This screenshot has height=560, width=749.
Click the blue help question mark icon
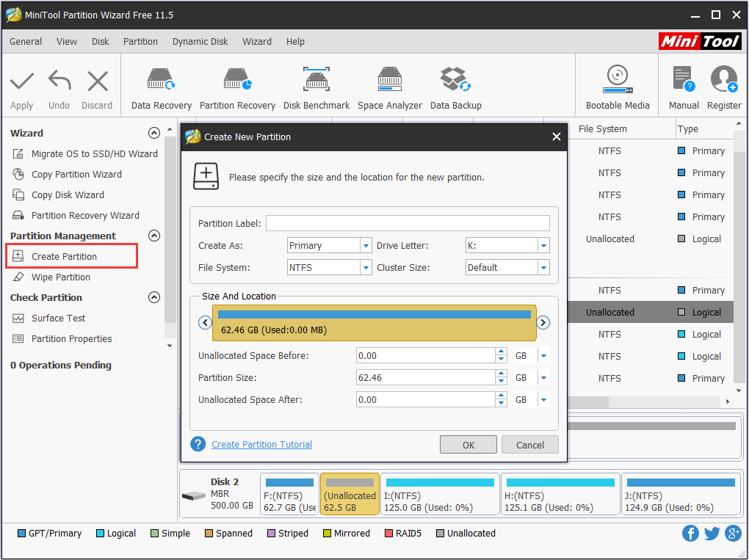tap(198, 445)
